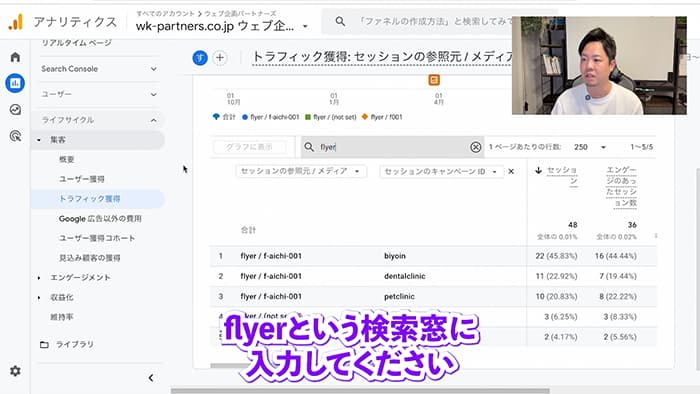The height and width of the screenshot is (394, 700).
Task: Click in the flyer table search field
Action: (x=393, y=147)
